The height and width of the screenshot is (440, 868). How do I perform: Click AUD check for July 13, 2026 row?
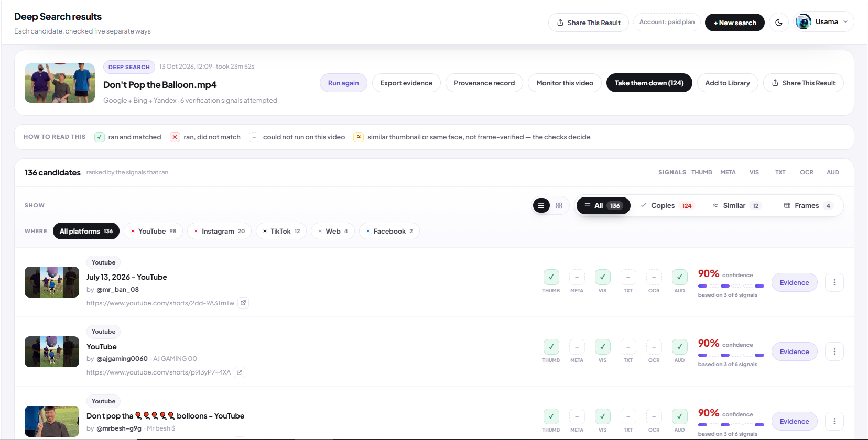coord(679,277)
